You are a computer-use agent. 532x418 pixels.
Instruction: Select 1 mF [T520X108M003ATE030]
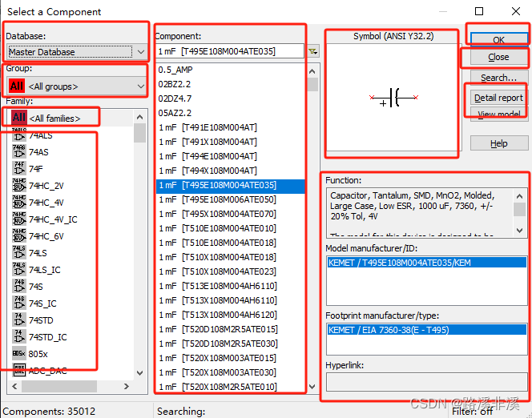pos(231,372)
